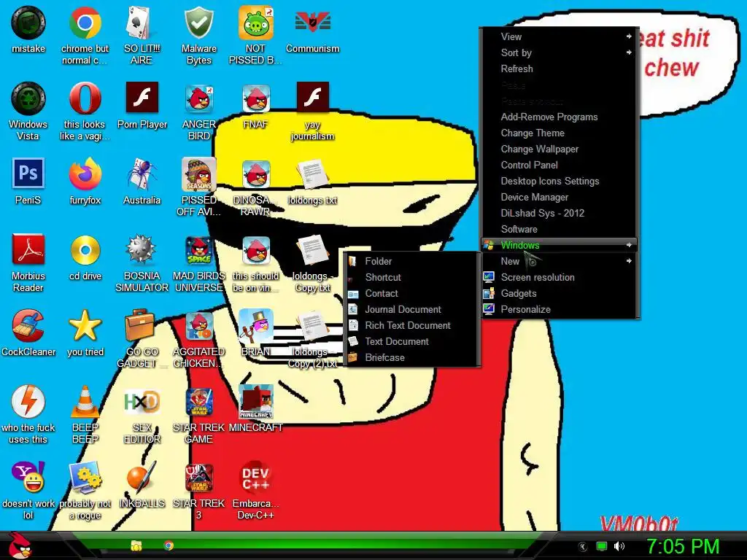The image size is (747, 560).
Task: Launch the Malware Bytes shield icon
Action: [x=198, y=23]
